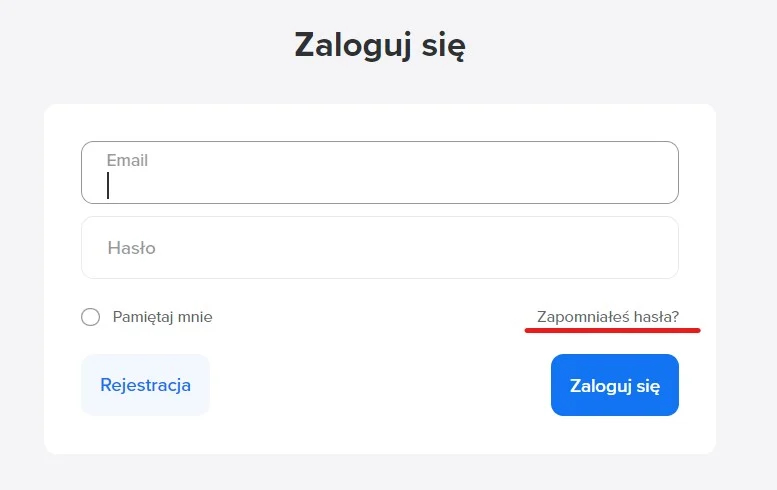The height and width of the screenshot is (490, 777).
Task: Go to registration via Rejestracja
Action: click(145, 385)
